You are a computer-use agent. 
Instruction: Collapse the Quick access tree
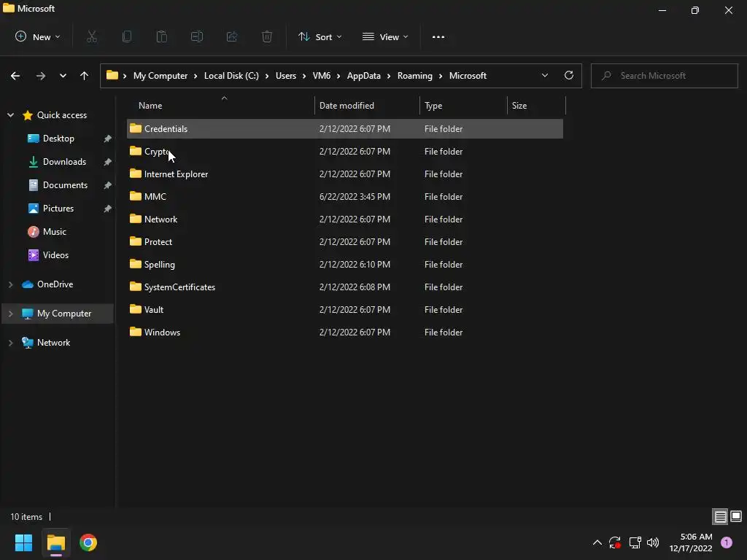tap(10, 114)
